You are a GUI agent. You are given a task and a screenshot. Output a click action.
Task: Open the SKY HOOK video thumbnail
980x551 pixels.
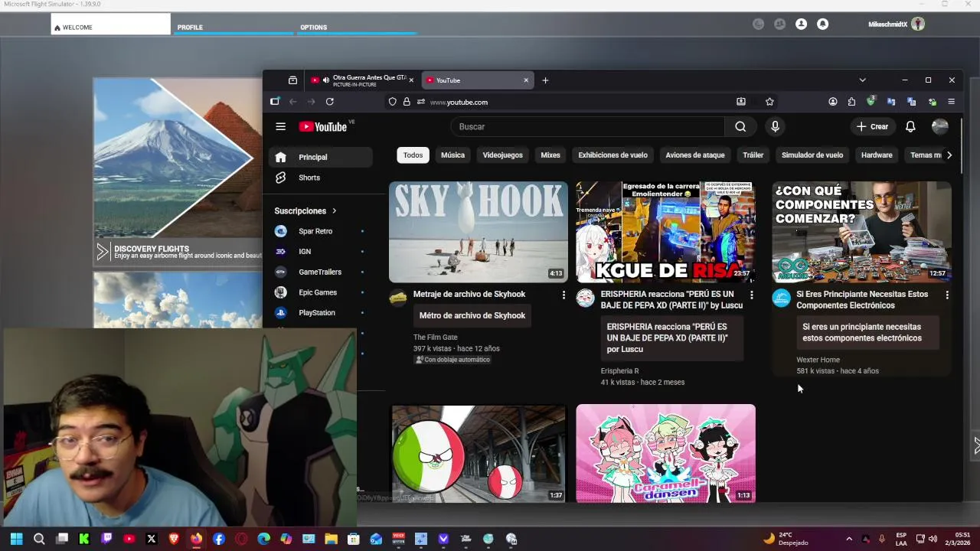pyautogui.click(x=479, y=232)
